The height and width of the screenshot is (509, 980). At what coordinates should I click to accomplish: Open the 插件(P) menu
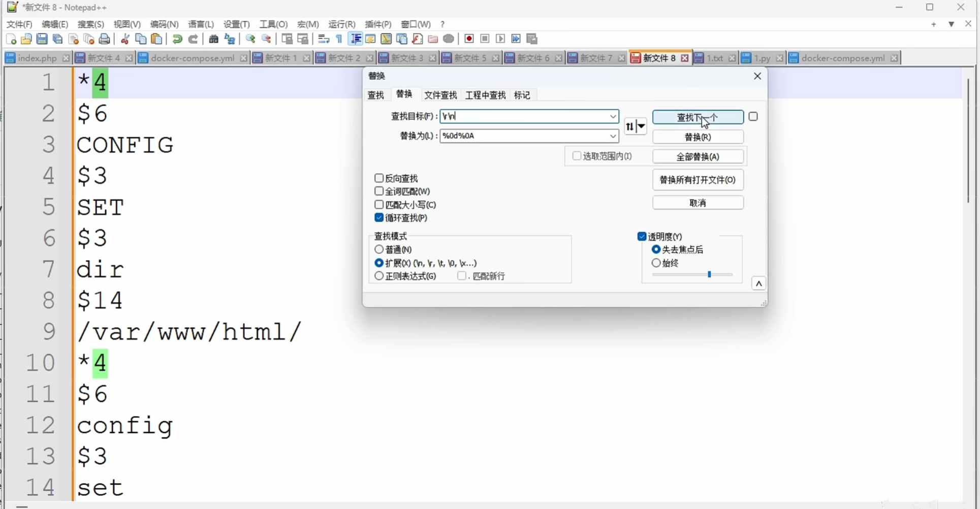pos(378,24)
